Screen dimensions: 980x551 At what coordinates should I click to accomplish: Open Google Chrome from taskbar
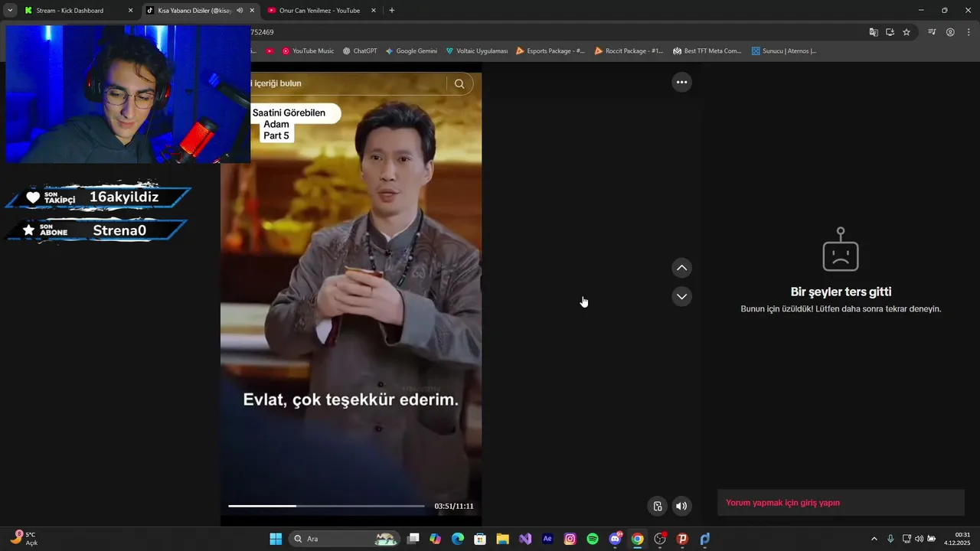pyautogui.click(x=637, y=539)
